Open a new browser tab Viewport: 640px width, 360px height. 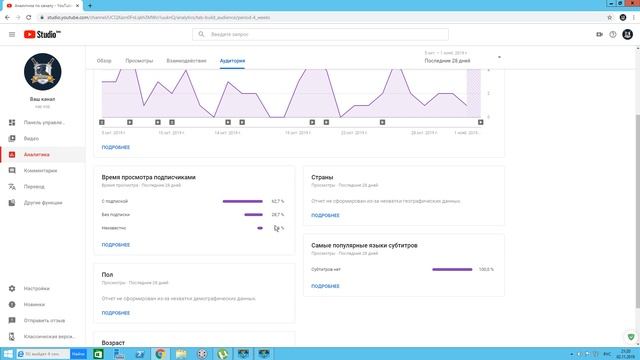(x=90, y=6)
